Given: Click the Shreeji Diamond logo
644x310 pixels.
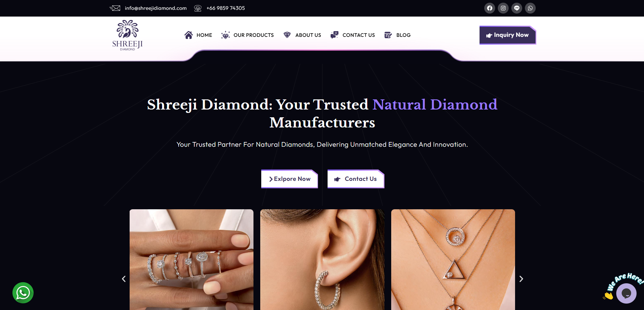Looking at the screenshot, I should tap(128, 35).
